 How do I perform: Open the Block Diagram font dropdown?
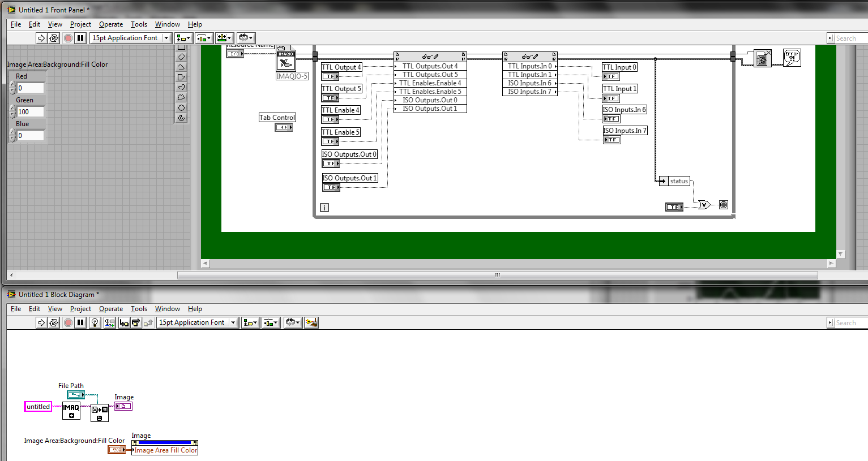198,322
